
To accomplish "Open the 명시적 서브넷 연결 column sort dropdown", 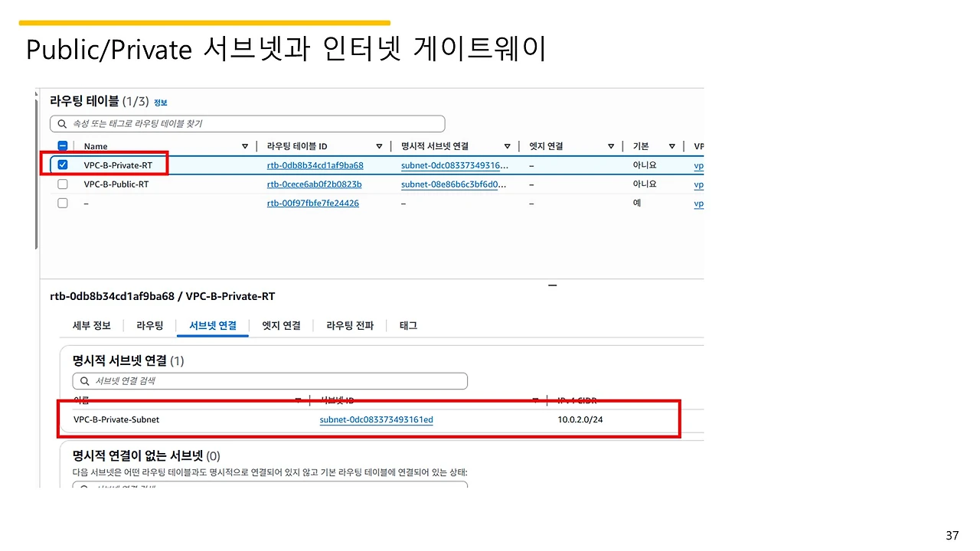I will click(x=508, y=145).
